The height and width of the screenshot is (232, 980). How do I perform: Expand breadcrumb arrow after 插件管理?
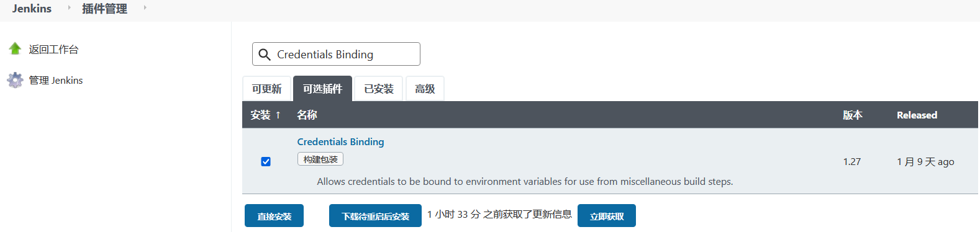click(145, 7)
